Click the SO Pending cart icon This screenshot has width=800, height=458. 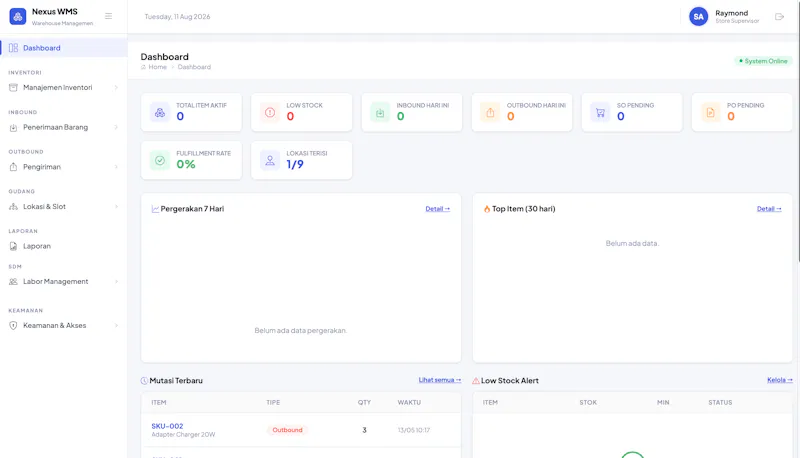coord(601,113)
